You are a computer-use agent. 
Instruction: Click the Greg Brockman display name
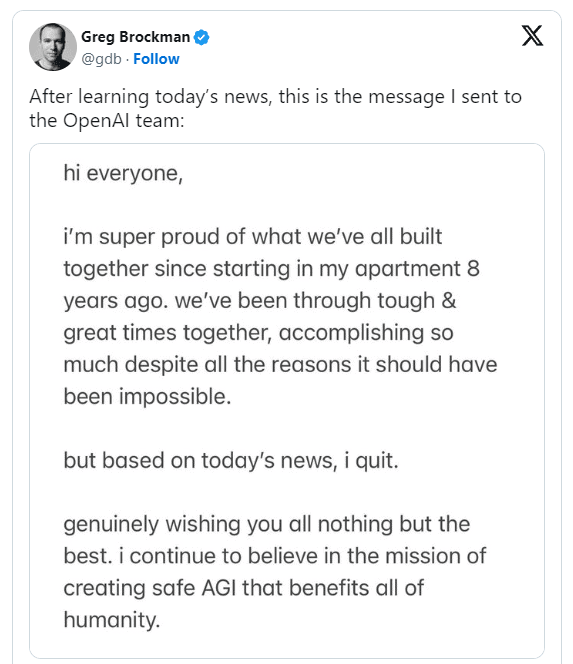[x=136, y=37]
